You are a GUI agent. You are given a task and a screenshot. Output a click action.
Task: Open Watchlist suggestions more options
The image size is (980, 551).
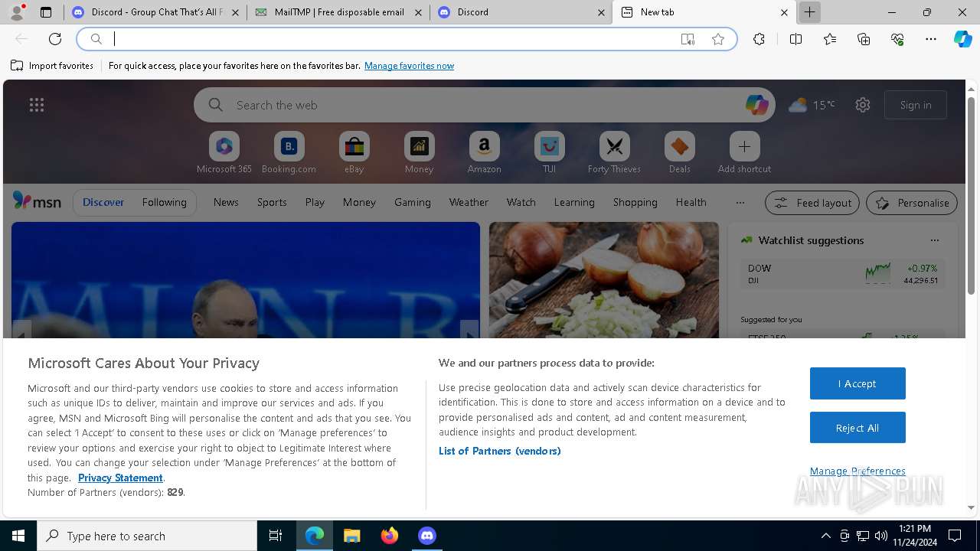[x=935, y=240]
